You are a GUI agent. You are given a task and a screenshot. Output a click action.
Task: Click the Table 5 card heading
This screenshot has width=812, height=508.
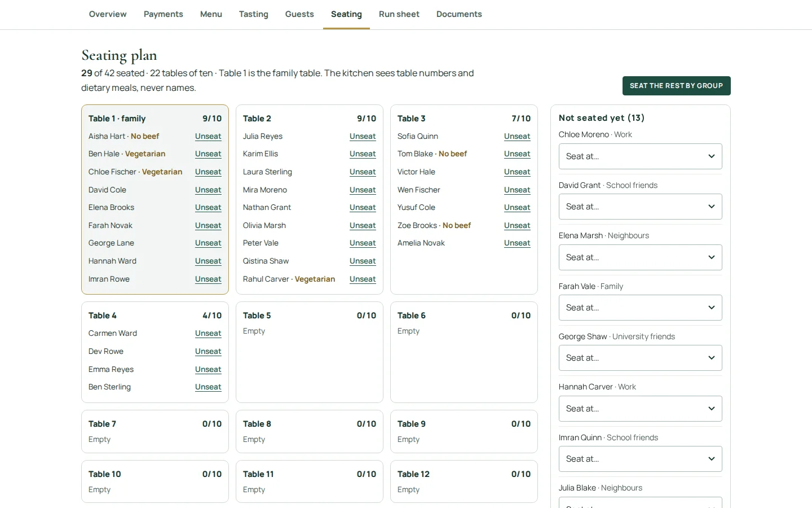257,316
